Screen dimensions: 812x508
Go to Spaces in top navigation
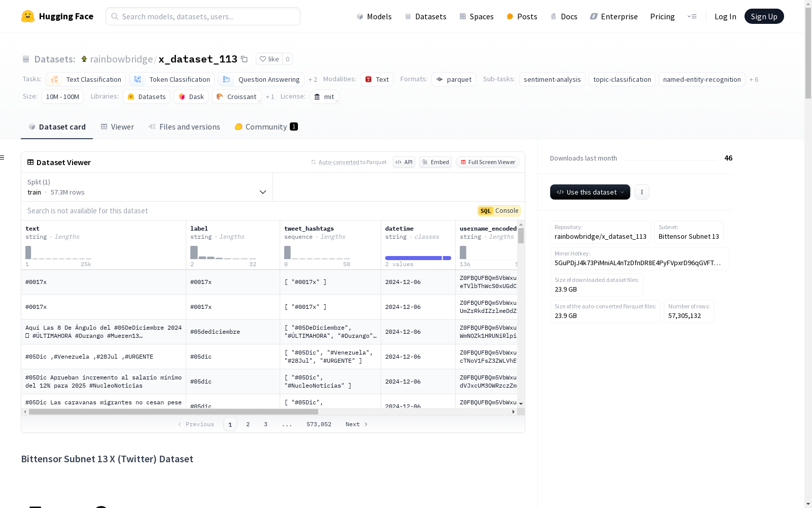[477, 17]
